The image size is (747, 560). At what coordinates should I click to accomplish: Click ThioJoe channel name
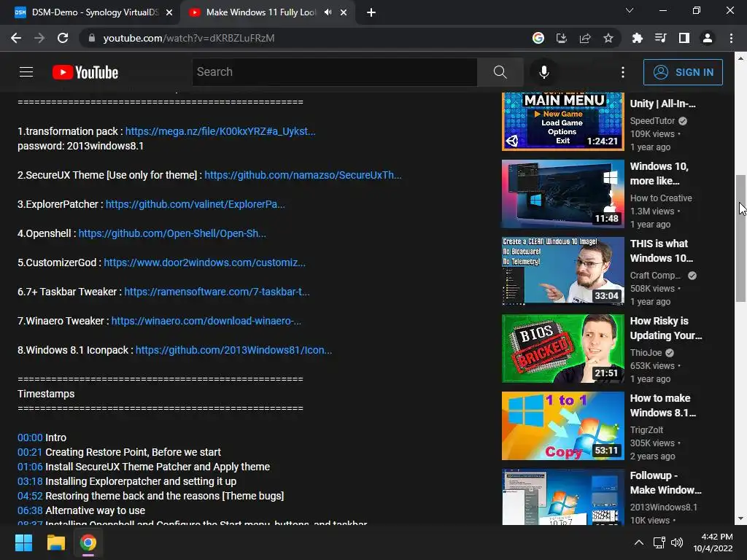click(x=646, y=353)
